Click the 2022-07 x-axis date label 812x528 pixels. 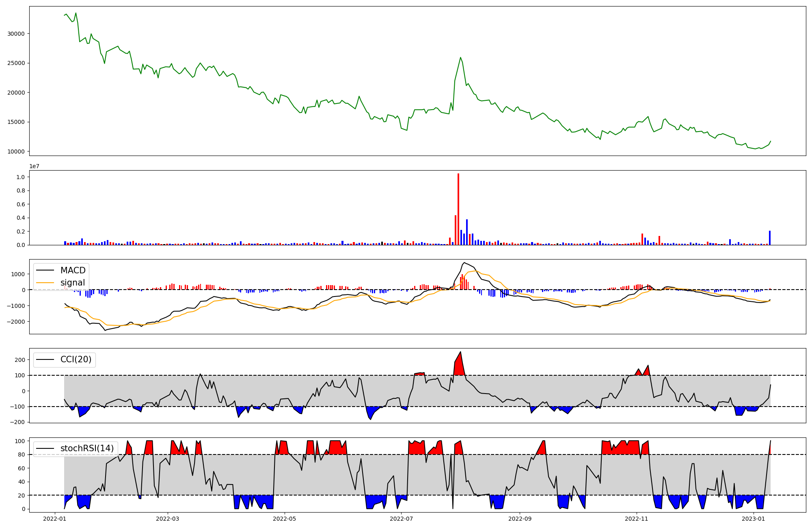pyautogui.click(x=401, y=519)
